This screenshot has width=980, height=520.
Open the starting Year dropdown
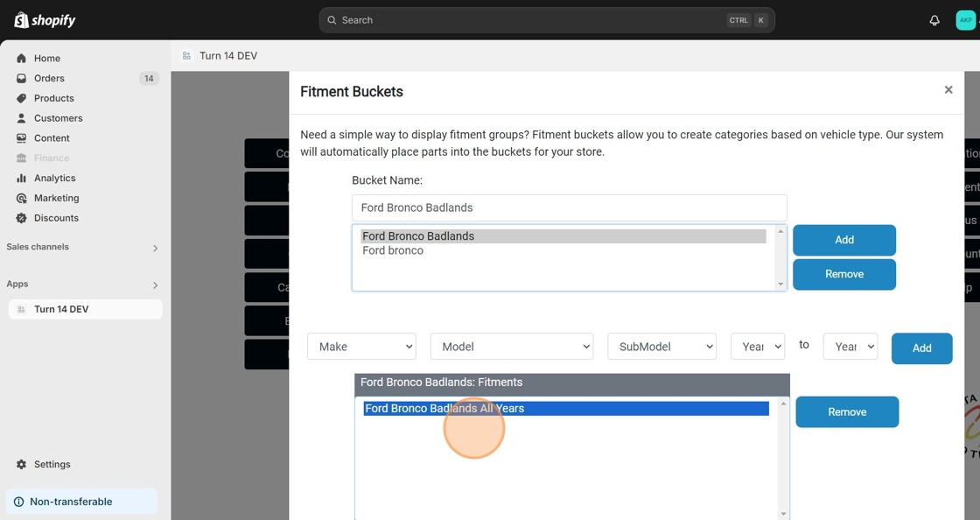[x=758, y=347]
